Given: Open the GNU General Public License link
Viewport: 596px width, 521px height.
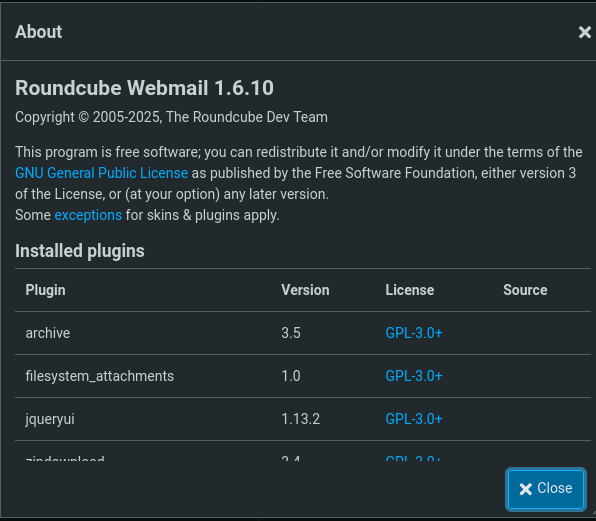Looking at the screenshot, I should click(101, 173).
